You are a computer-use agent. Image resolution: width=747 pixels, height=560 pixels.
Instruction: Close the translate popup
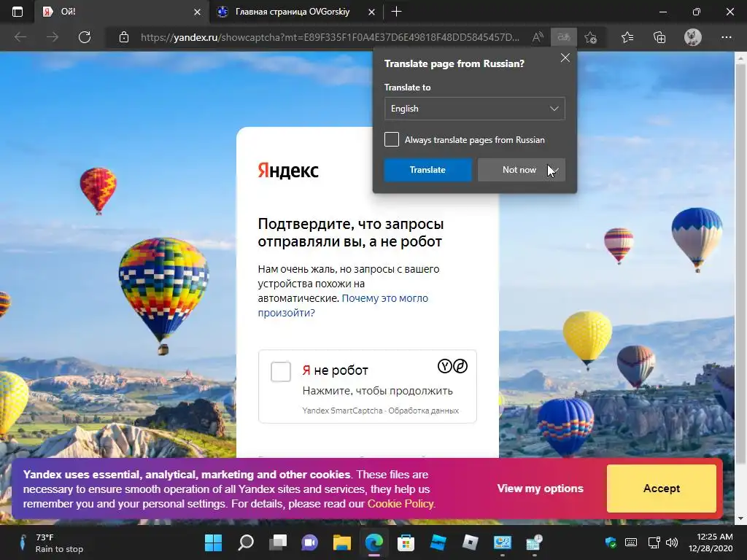[x=565, y=58]
